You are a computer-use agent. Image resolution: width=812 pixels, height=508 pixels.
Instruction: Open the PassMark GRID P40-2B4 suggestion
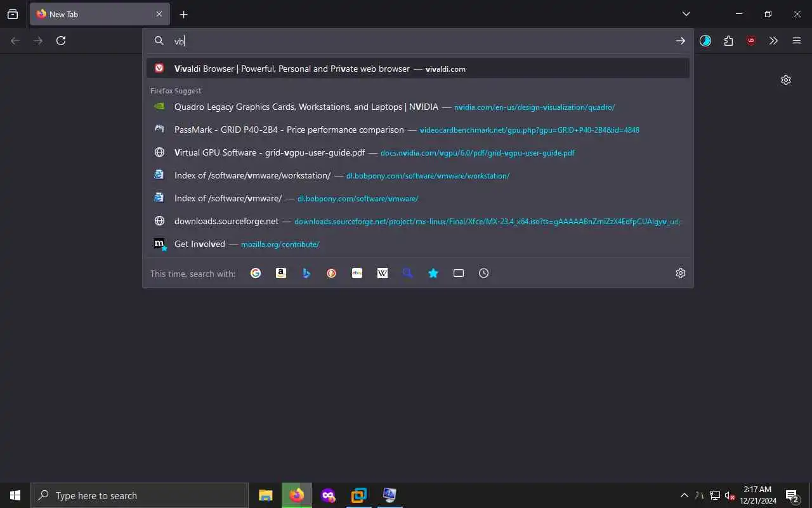[418, 130]
